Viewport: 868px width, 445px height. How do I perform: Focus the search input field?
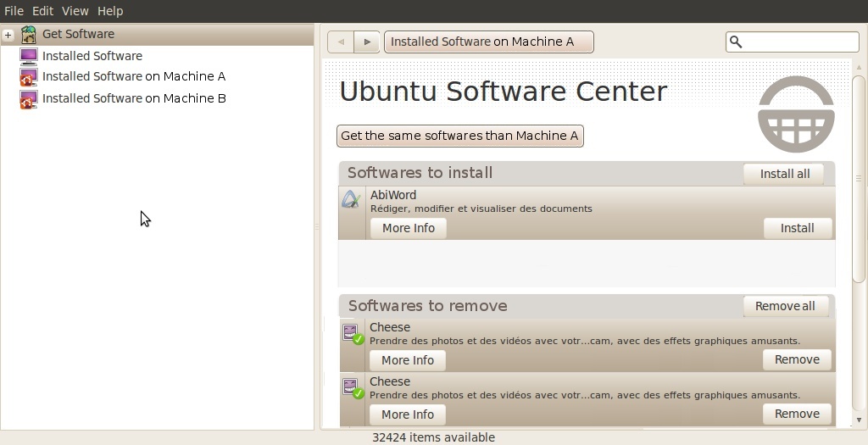[800, 42]
